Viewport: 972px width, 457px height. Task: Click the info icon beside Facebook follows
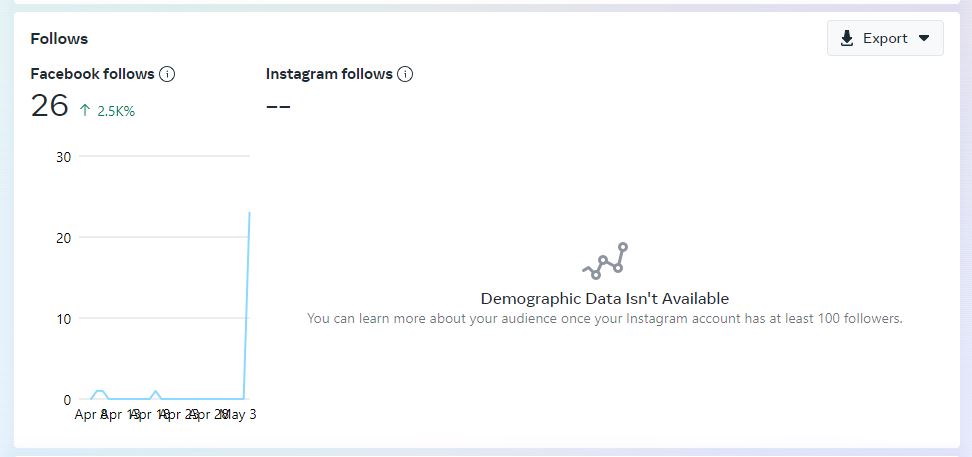(x=167, y=74)
